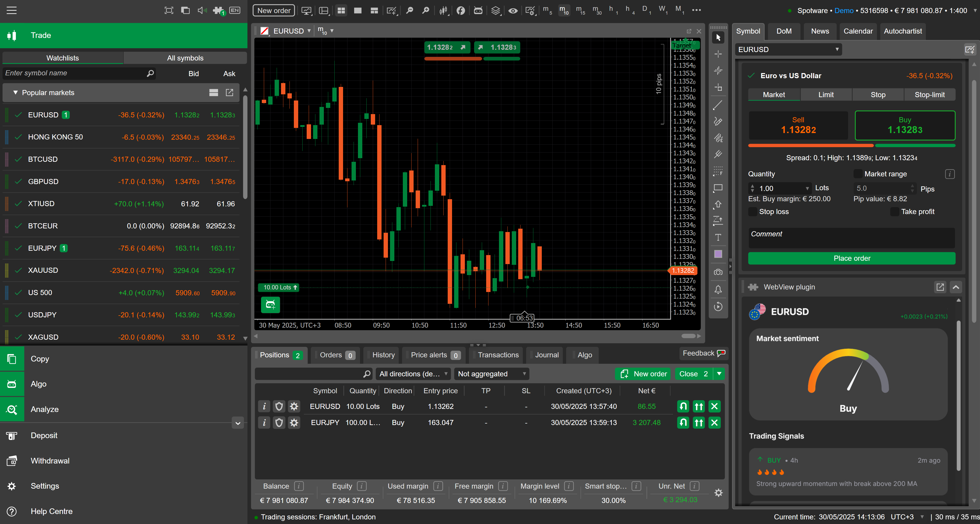This screenshot has height=524, width=980.
Task: Collapse the Popular markets watchlist group
Action: point(16,92)
